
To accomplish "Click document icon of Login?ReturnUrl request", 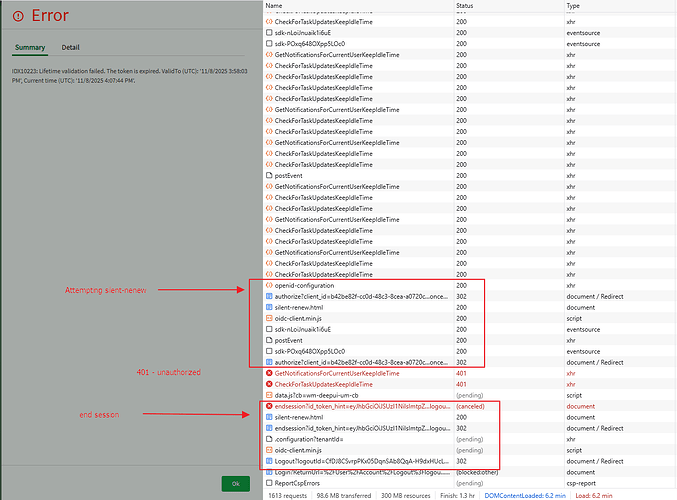I will tap(269, 472).
